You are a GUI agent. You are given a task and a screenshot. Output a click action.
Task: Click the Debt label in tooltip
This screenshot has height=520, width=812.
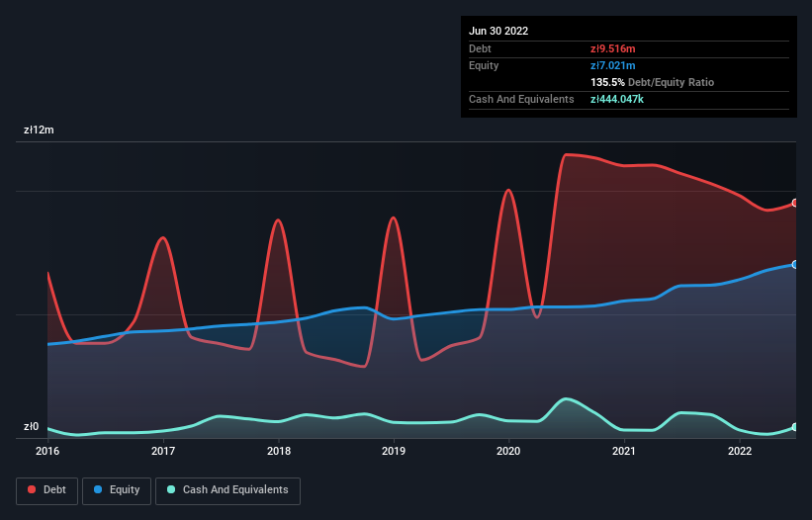(480, 48)
